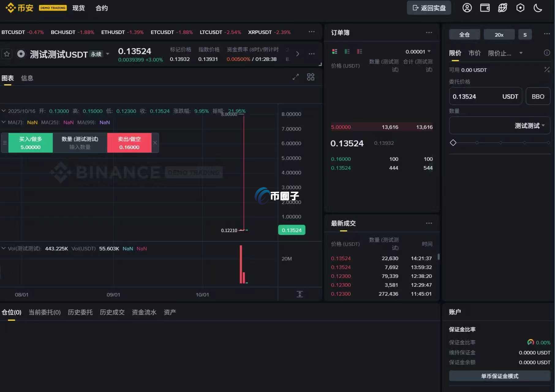
Task: Click the BBO button
Action: click(538, 96)
